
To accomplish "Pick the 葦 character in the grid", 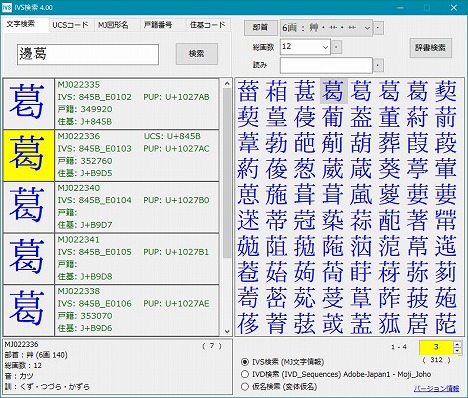I will pyautogui.click(x=248, y=143).
